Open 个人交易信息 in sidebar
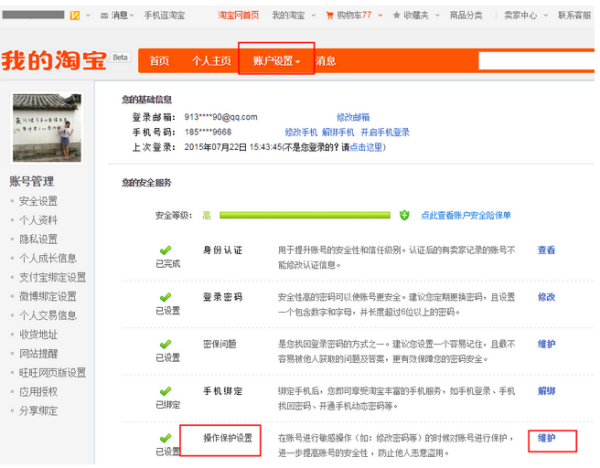The width and height of the screenshot is (600, 468). [x=48, y=315]
